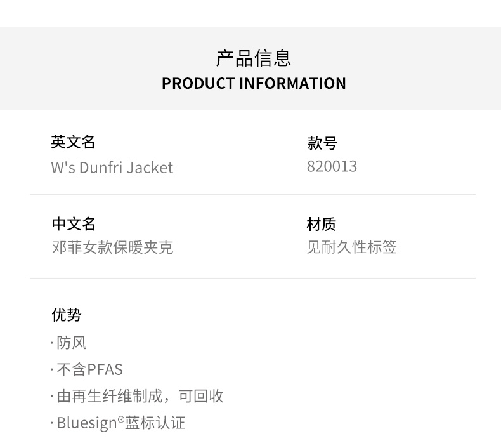Click the 不含PFAS advantage item

tap(89, 369)
